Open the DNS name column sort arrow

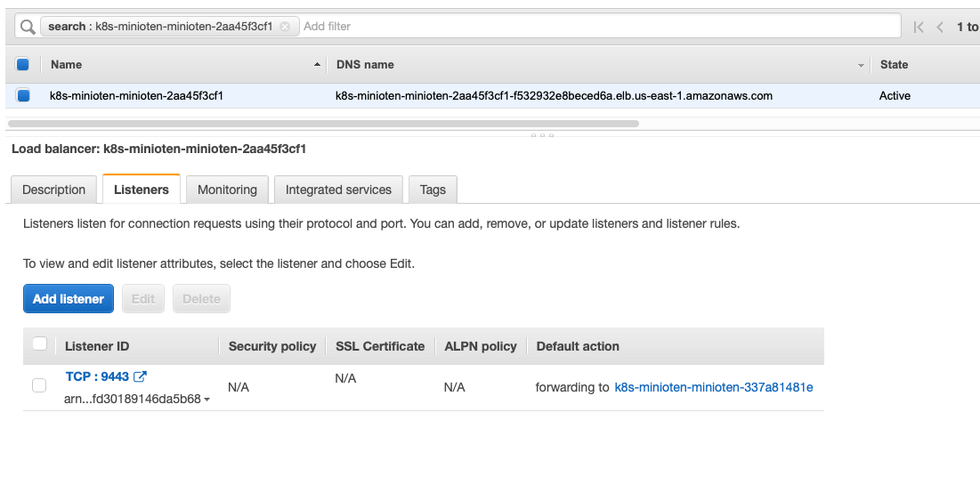pos(861,65)
